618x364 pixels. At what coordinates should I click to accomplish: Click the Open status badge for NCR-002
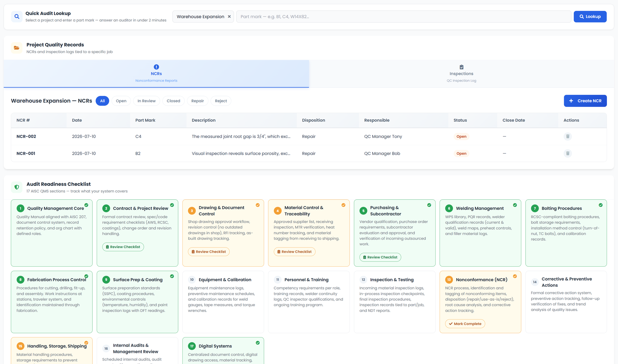pos(461,136)
